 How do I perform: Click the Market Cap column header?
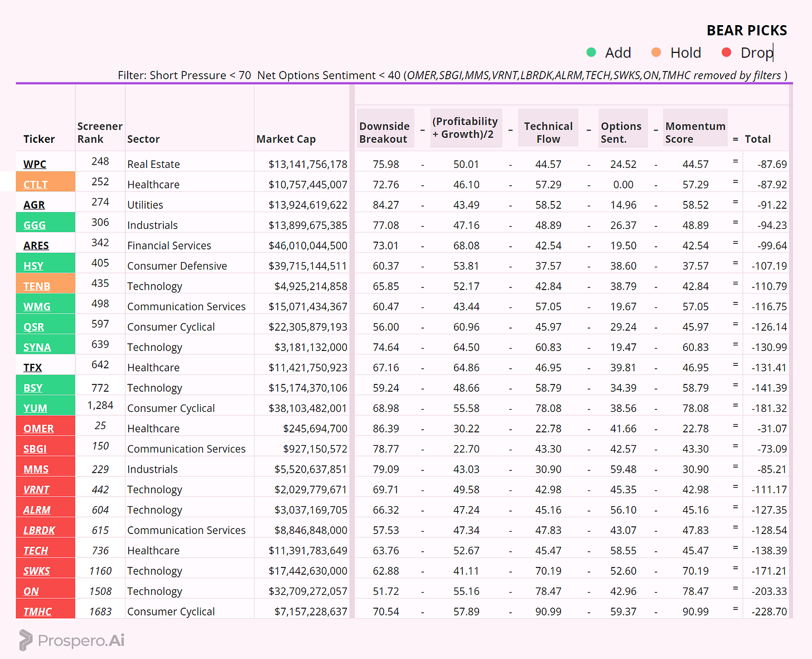pos(286,139)
